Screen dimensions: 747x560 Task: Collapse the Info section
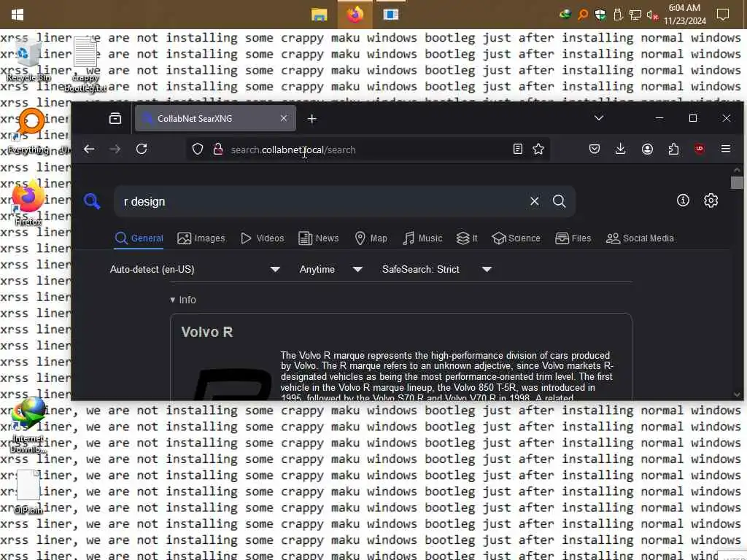pos(183,300)
